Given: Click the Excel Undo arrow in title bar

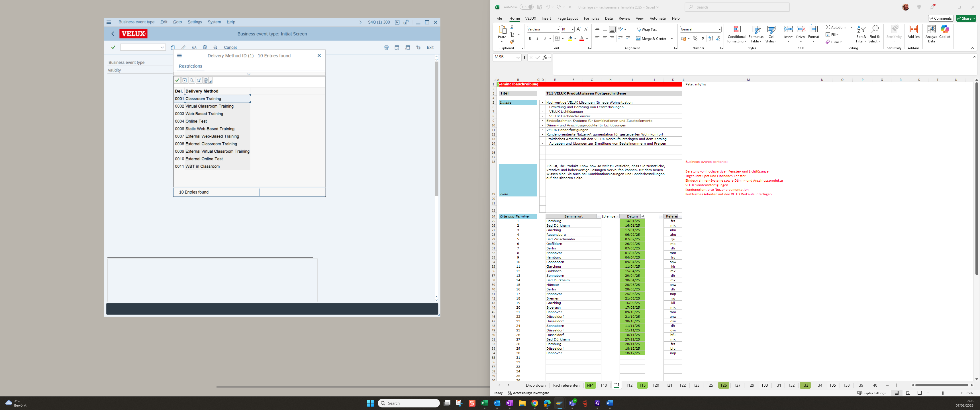Looking at the screenshot, I should click(548, 7).
